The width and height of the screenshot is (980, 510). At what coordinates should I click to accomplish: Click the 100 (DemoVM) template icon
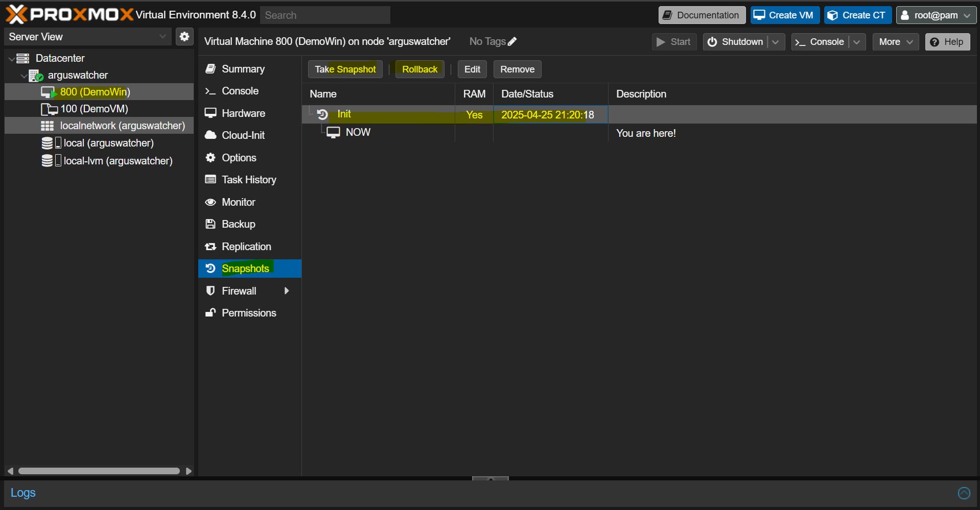point(49,109)
